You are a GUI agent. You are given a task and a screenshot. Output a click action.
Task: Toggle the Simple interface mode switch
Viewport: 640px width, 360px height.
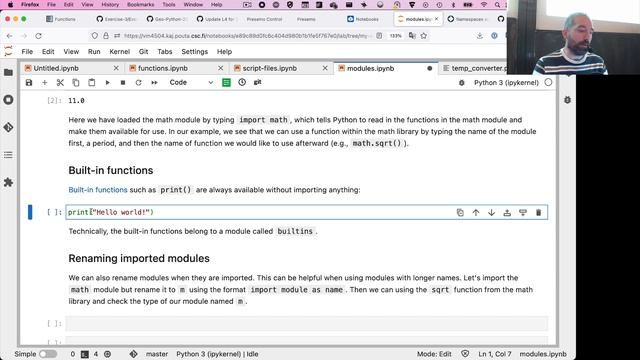(x=48, y=354)
